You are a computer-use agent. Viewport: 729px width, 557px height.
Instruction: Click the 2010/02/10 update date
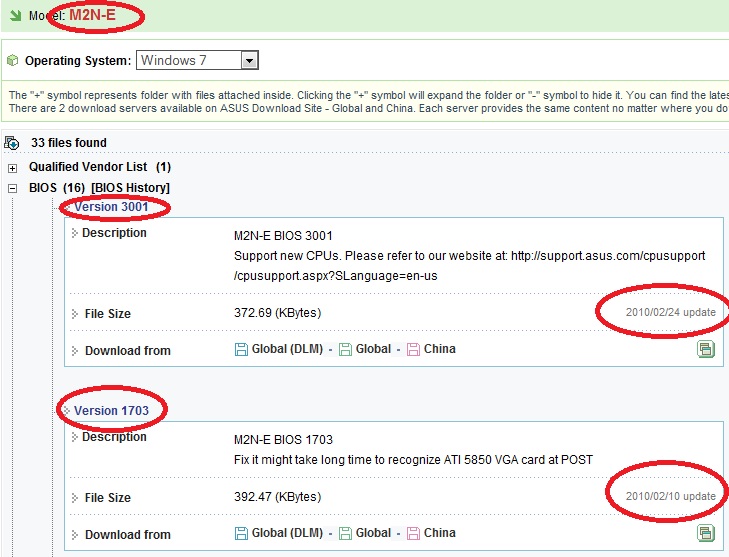(670, 496)
